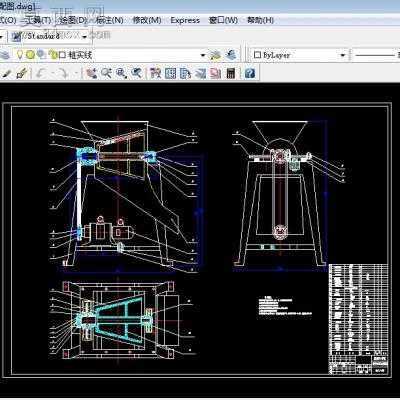Viewport: 400px width, 400px height.
Task: Open the 绘图(D) menu
Action: coord(73,21)
